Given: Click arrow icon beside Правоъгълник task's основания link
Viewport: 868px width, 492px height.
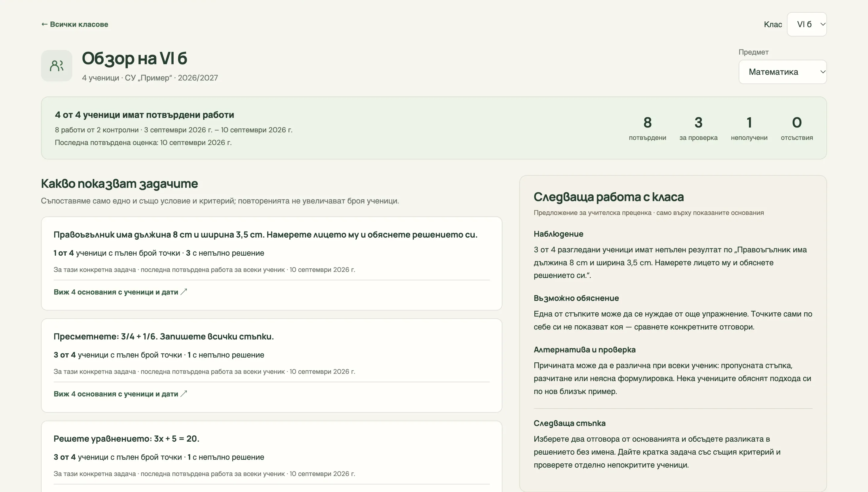Looking at the screenshot, I should tap(184, 292).
